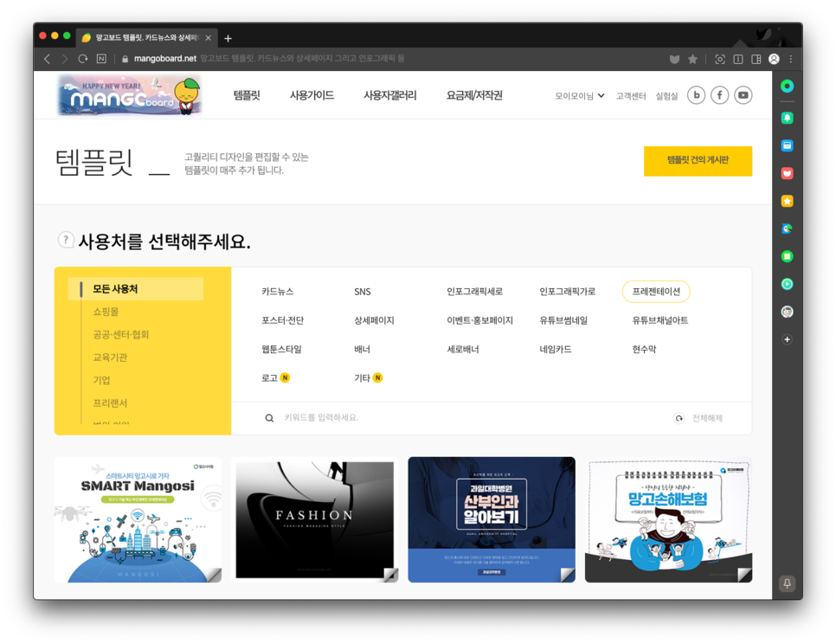Screen dimensions: 836x644
Task: Click the shield icon in address bar
Action: 674,59
